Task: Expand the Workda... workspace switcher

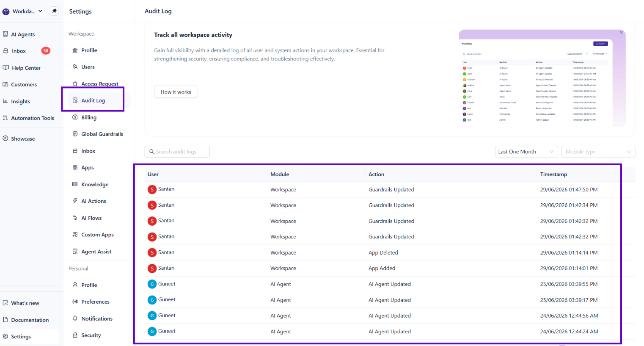Action: (x=23, y=11)
